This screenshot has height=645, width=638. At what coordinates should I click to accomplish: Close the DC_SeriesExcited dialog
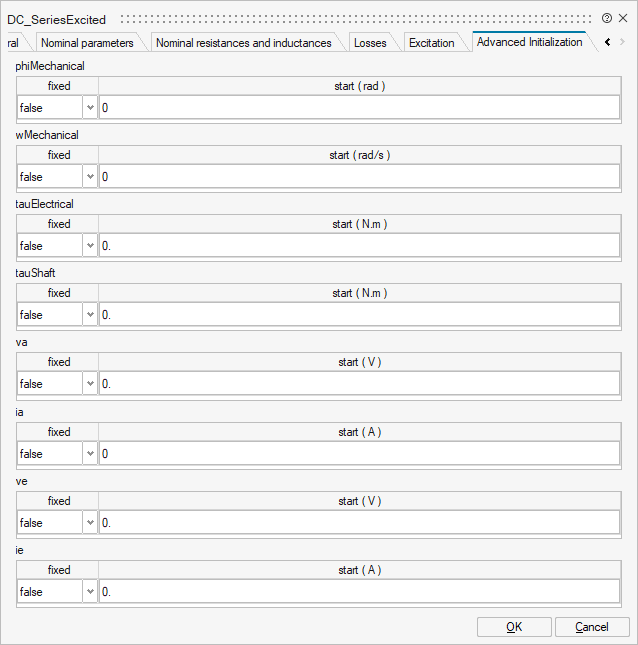623,19
